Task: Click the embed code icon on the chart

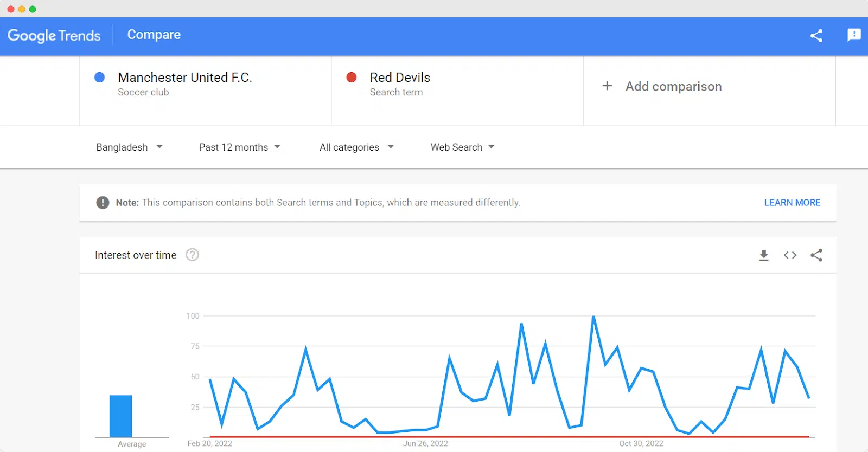Action: pos(790,255)
